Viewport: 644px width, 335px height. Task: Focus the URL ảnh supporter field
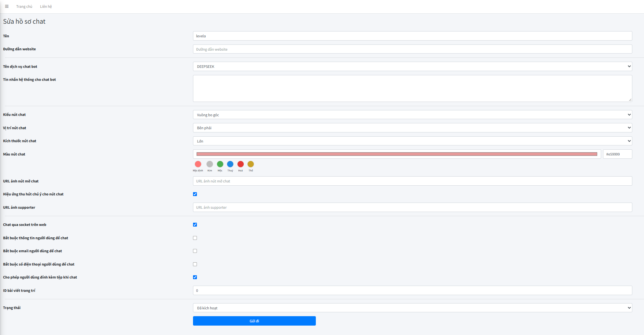pos(412,207)
